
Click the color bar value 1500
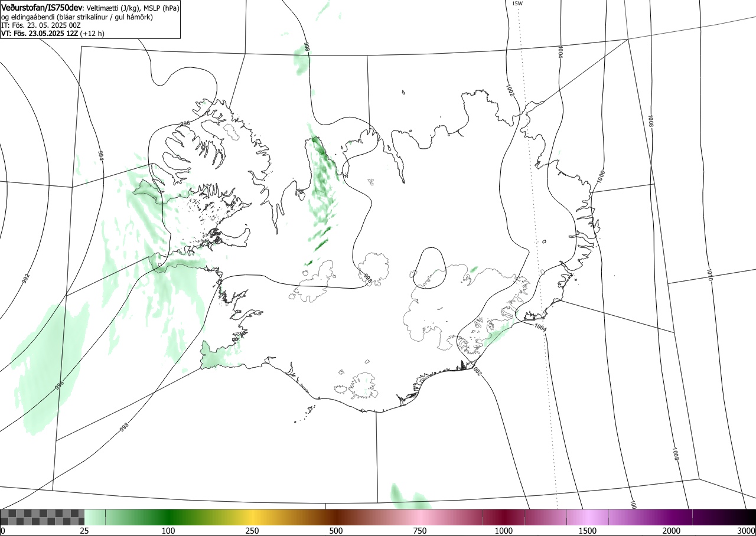coord(588,531)
